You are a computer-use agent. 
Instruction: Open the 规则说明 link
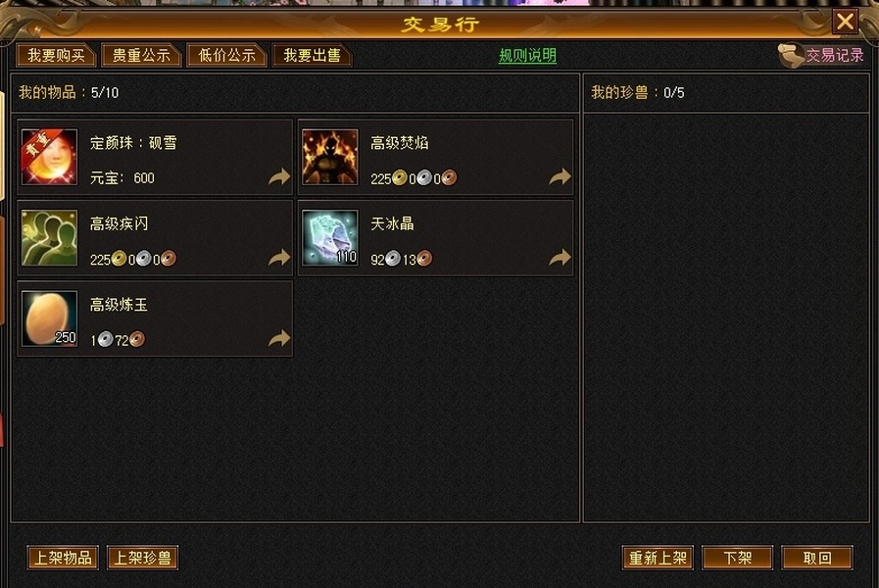[x=527, y=56]
